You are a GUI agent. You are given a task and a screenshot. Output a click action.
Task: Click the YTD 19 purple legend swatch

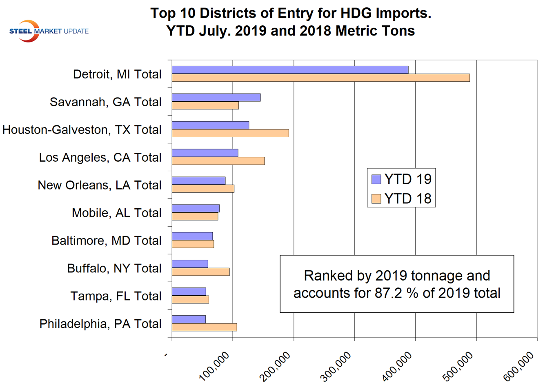376,179
